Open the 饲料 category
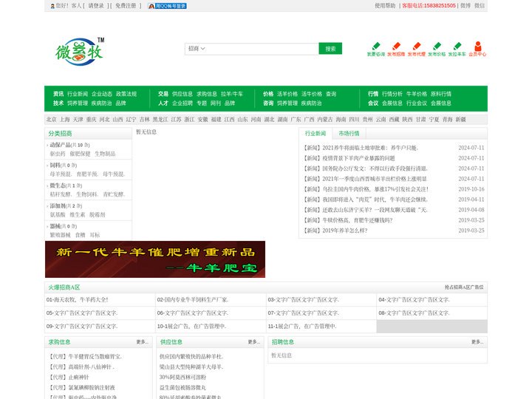This screenshot has width=532, height=399. point(55,166)
